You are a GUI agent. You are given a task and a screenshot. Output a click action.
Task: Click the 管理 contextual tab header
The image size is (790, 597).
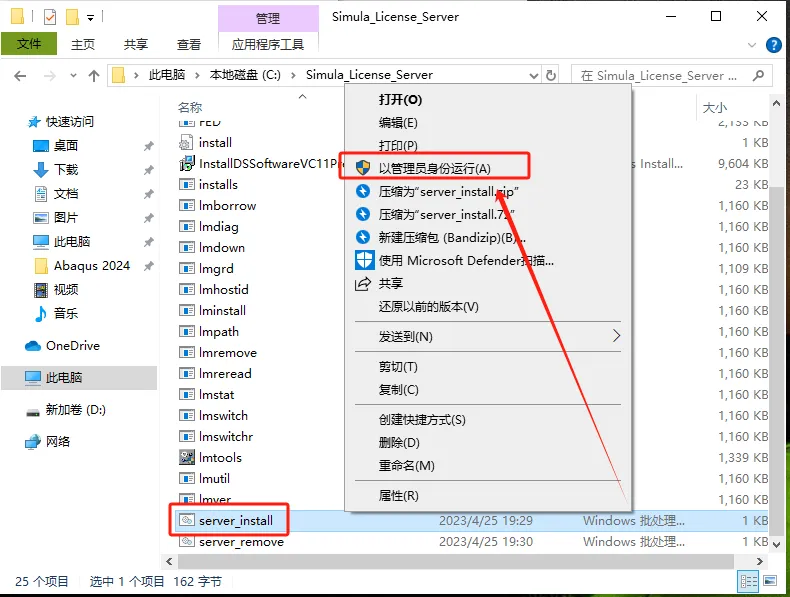(268, 19)
